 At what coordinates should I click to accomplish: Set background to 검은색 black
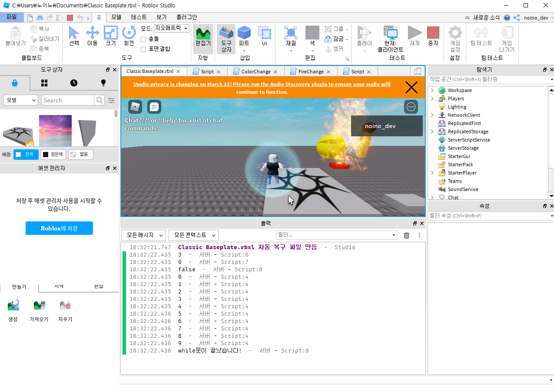pos(53,154)
